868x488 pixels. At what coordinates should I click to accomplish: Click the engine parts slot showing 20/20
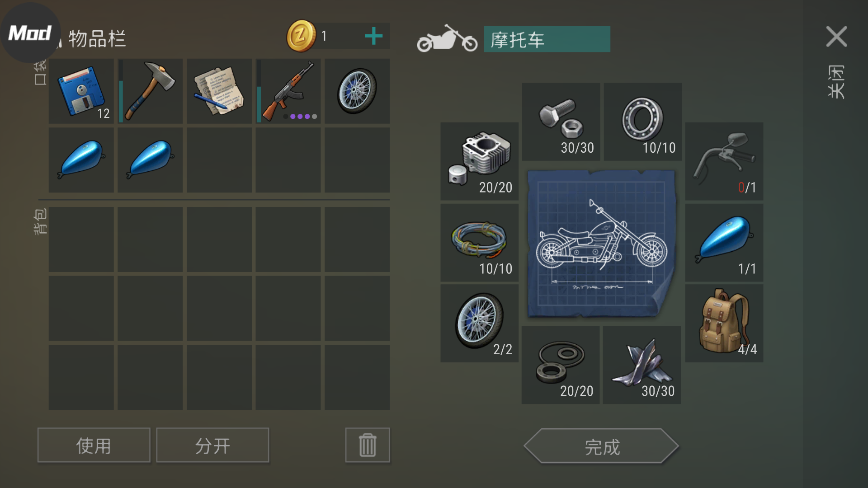click(x=480, y=161)
